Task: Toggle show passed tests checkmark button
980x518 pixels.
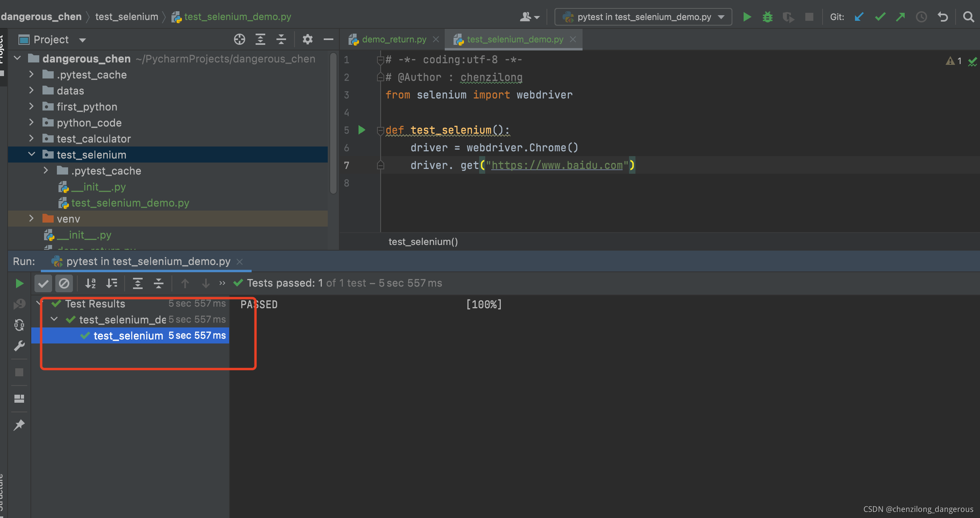Action: pyautogui.click(x=43, y=283)
